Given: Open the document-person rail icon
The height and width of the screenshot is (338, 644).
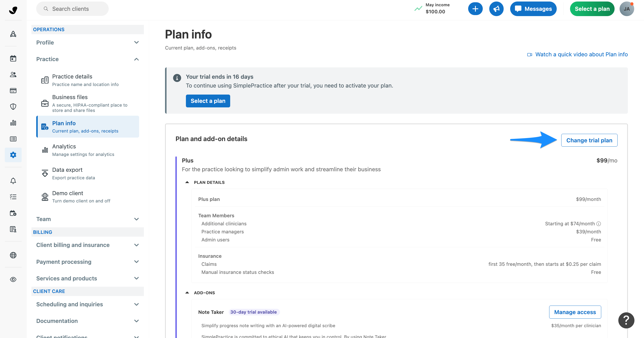Looking at the screenshot, I should pos(13,229).
